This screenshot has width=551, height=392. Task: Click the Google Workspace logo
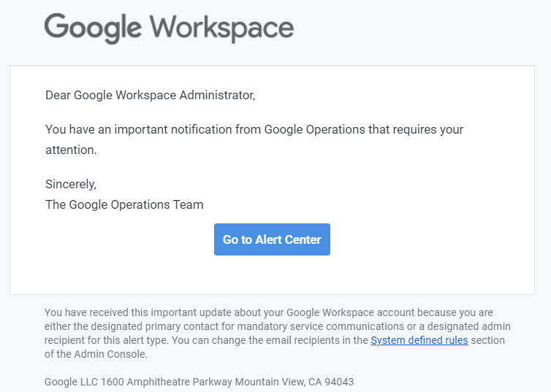coord(169,28)
